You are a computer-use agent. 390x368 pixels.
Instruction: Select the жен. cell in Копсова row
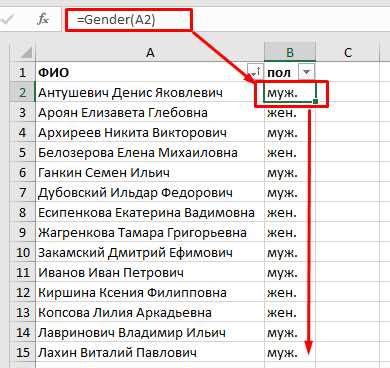pos(290,312)
